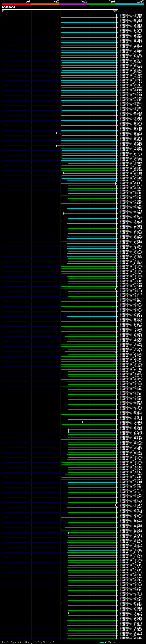146x644 pixels.
Task: Select the label UniRef100_A4RY91
Action: coord(131,148)
